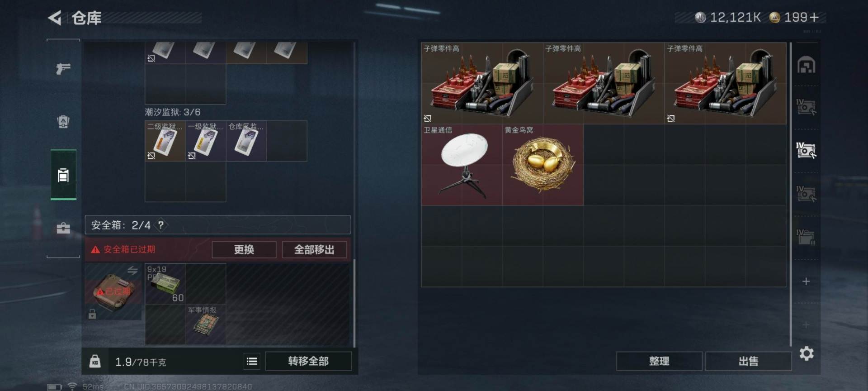
Task: Switch to the last IV storage case tab
Action: click(x=806, y=237)
